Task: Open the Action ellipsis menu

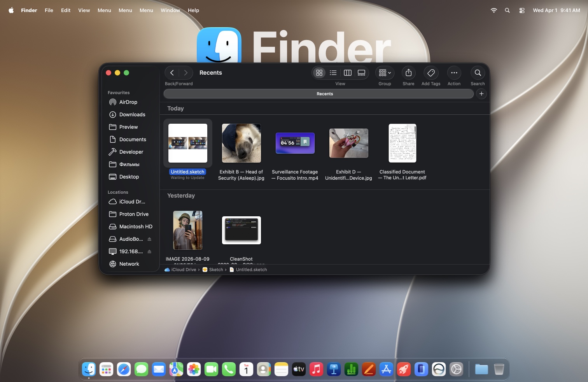Action: [x=454, y=73]
